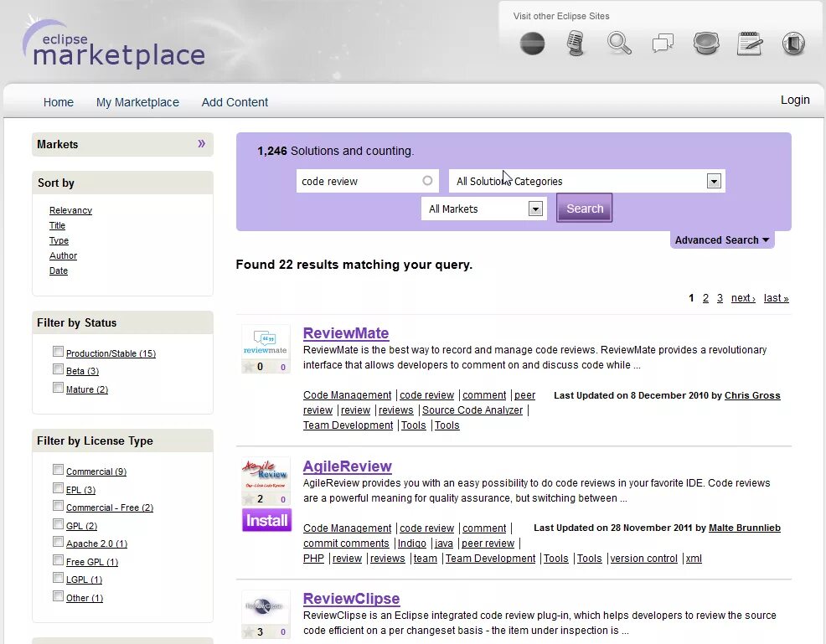Viewport: 826px width, 644px height.
Task: Open the ReviewClipse title link
Action: pos(351,599)
